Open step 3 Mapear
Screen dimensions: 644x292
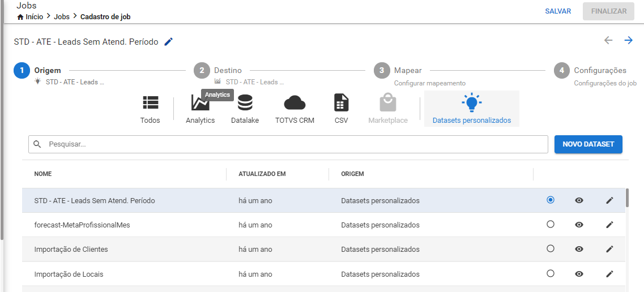pos(382,71)
